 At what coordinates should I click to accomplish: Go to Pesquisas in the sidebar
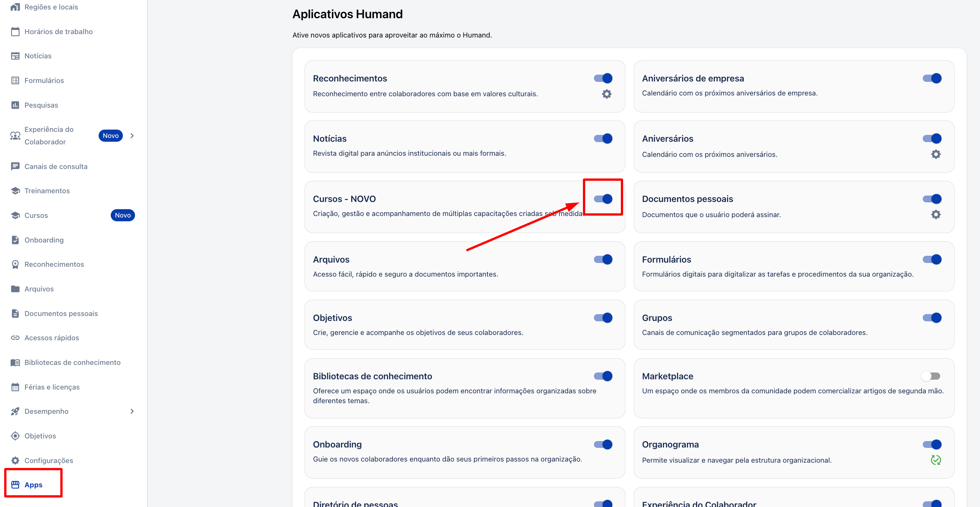pos(74,105)
